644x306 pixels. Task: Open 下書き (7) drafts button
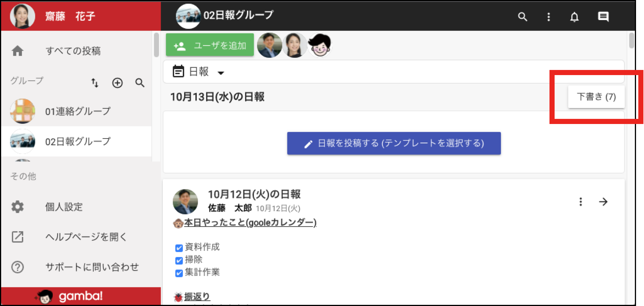point(596,97)
